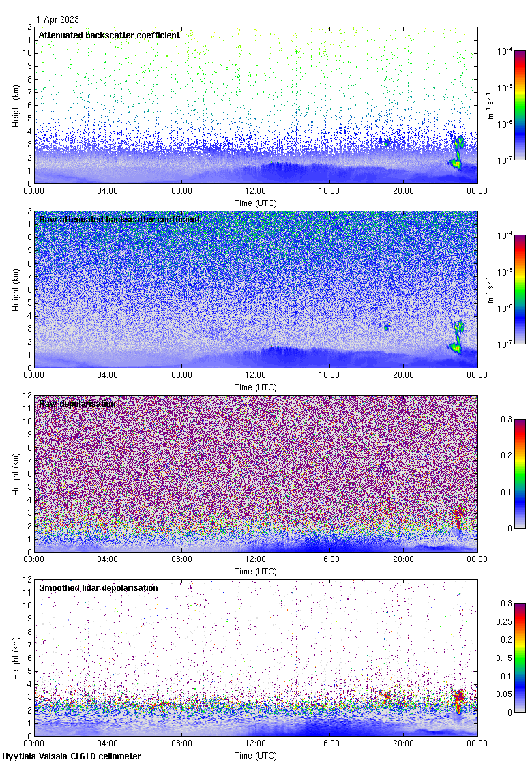Click the 'Raw depolarisation' plot title

78,403
